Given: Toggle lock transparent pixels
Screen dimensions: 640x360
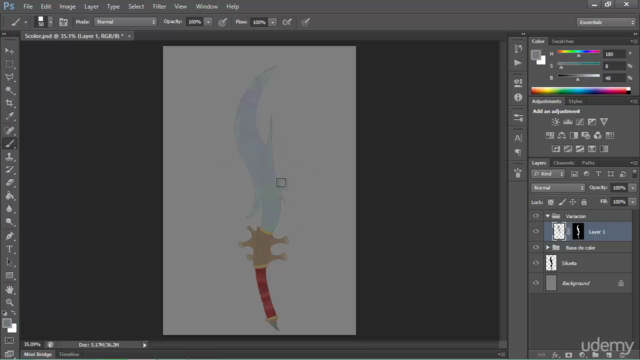Looking at the screenshot, I should pos(551,202).
